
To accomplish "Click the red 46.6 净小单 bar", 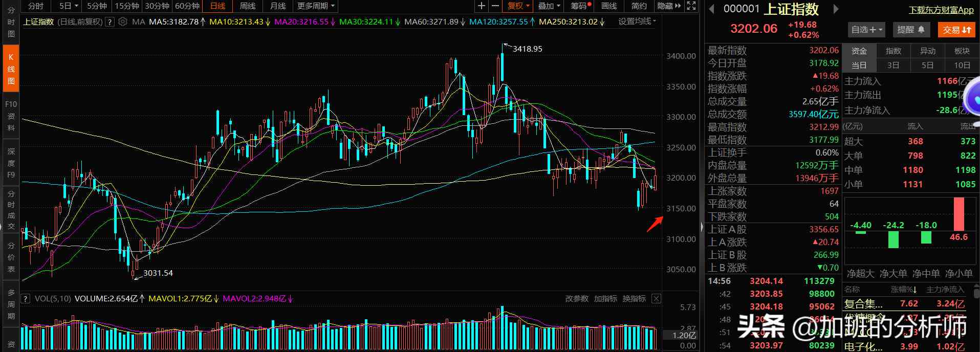I will tap(959, 214).
